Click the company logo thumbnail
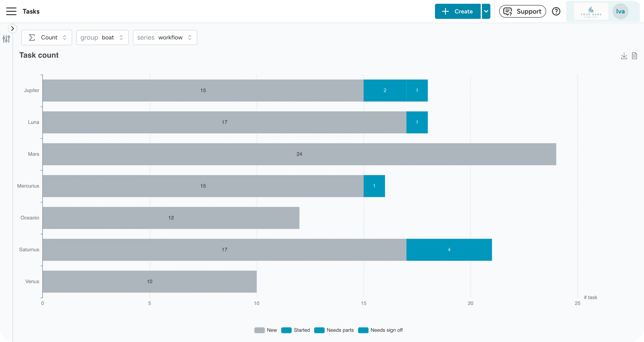Screen dimensions: 644x342 [591, 12]
